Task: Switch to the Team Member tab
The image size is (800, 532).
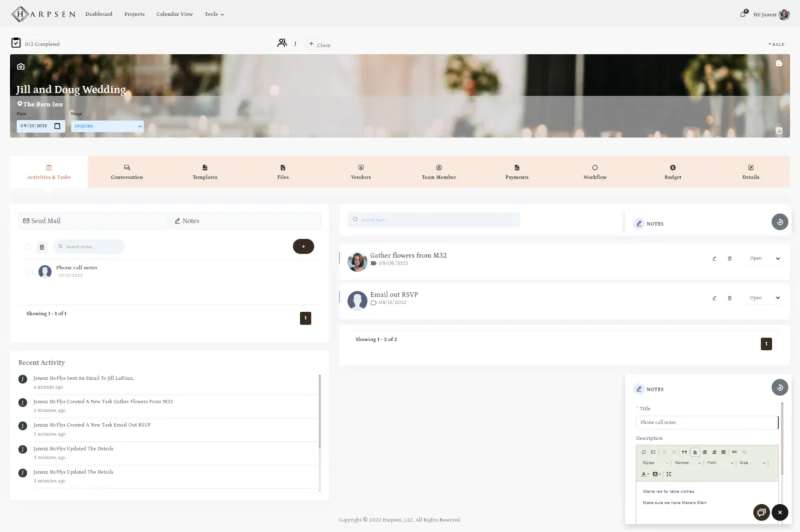Action: (x=439, y=172)
